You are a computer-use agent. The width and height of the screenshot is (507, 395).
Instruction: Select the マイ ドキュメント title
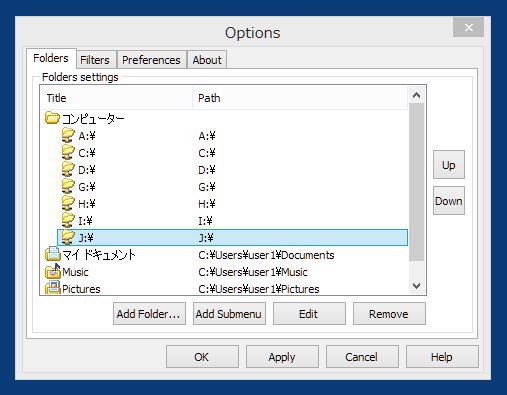click(99, 255)
